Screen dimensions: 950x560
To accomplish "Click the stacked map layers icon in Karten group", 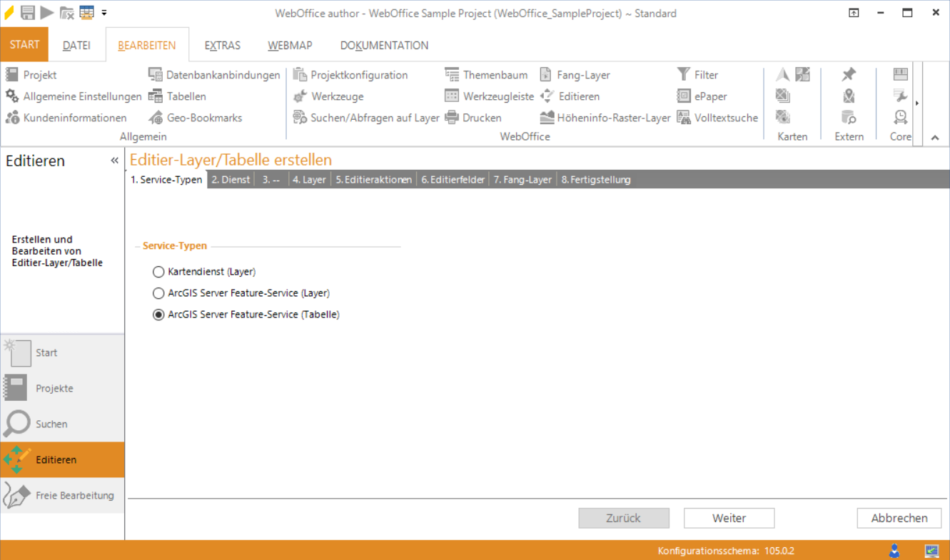I will pos(783,96).
